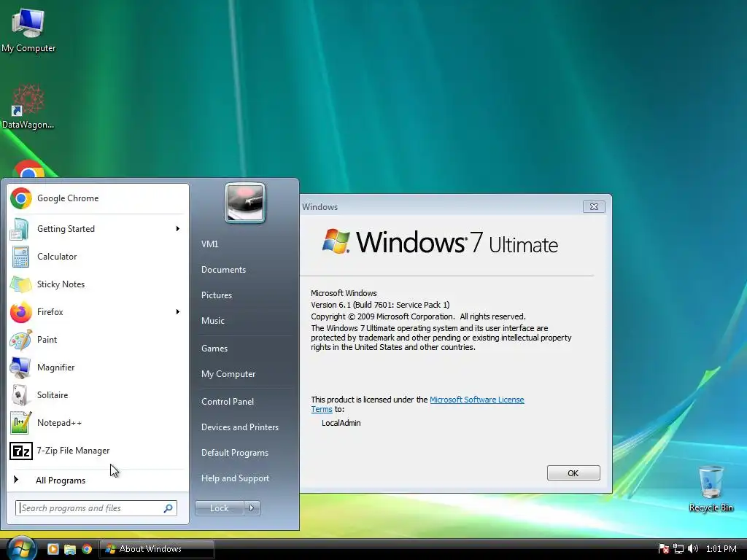747x560 pixels.
Task: Open the 7-Zip File Manager icon
Action: point(20,451)
